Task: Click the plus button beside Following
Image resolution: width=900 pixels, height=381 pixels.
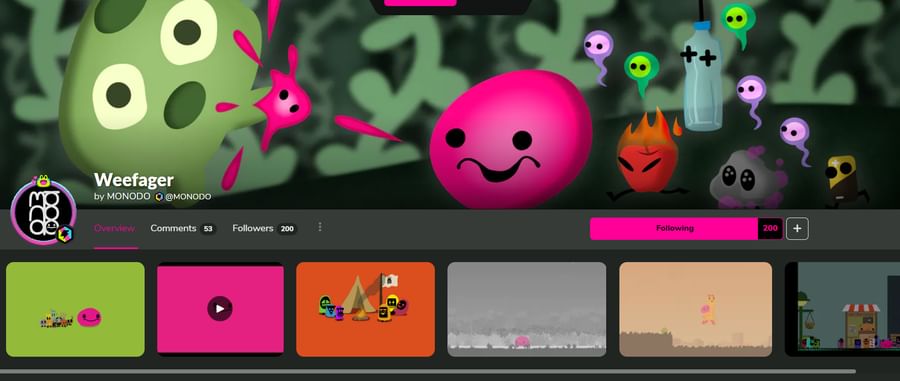Action: tap(797, 228)
